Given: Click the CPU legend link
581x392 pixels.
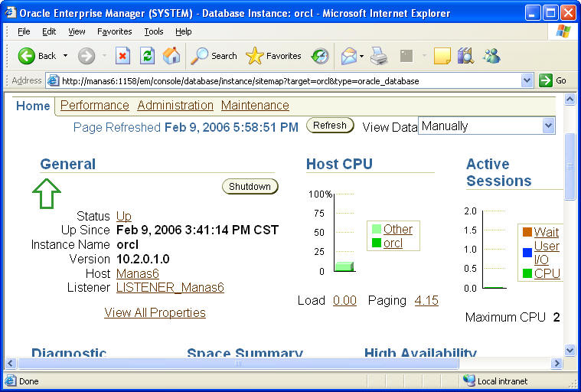Looking at the screenshot, I should click(x=547, y=273).
